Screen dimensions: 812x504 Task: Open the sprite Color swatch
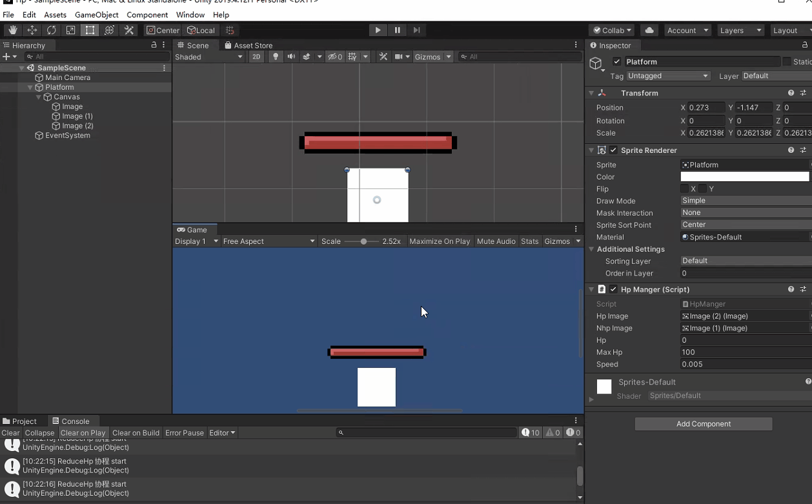pyautogui.click(x=745, y=177)
